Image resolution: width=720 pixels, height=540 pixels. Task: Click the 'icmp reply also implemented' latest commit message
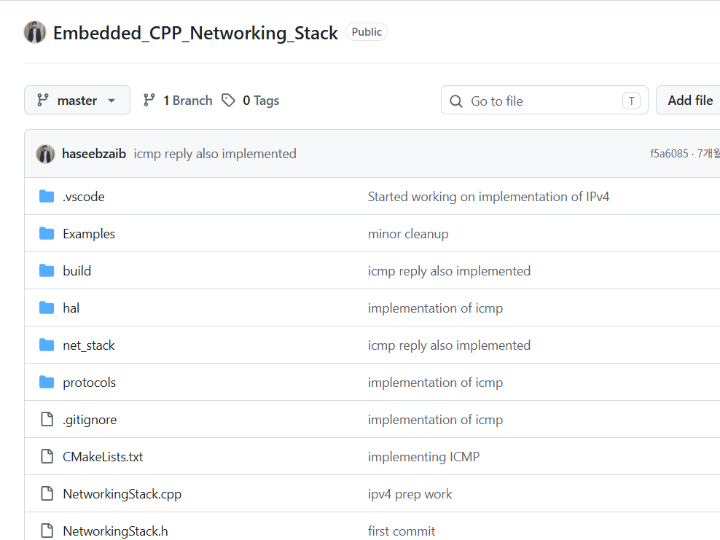pos(215,154)
